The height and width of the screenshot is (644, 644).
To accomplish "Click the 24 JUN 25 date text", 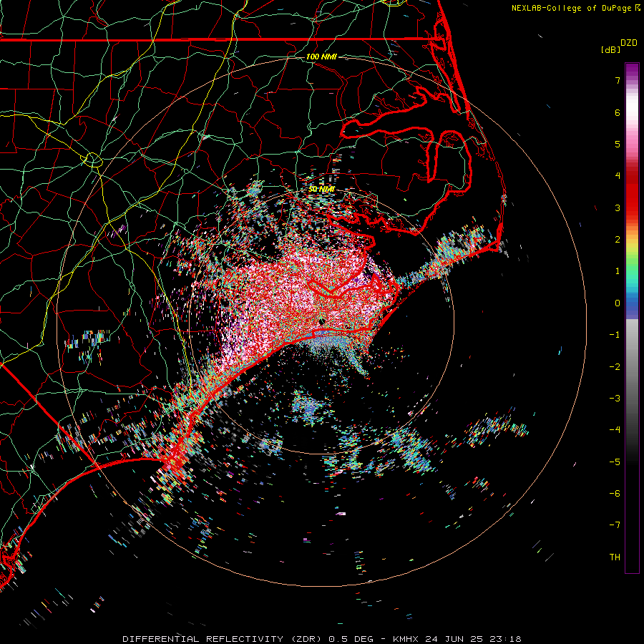I will point(453,639).
